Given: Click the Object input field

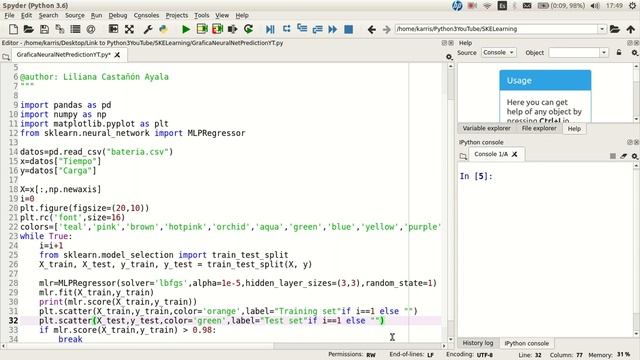Looking at the screenshot, I should tap(574, 53).
